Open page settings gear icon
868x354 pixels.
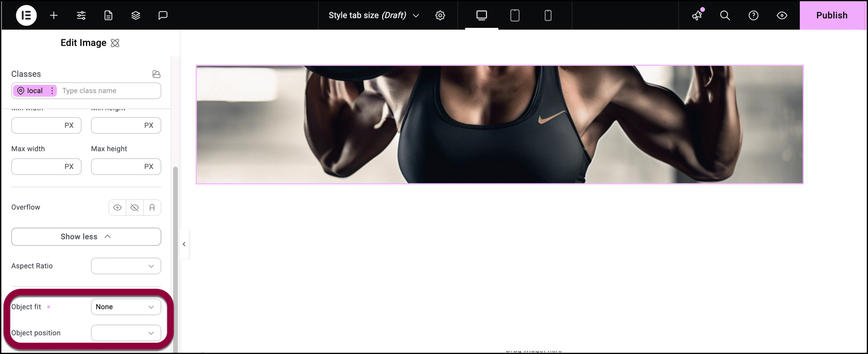tap(440, 15)
